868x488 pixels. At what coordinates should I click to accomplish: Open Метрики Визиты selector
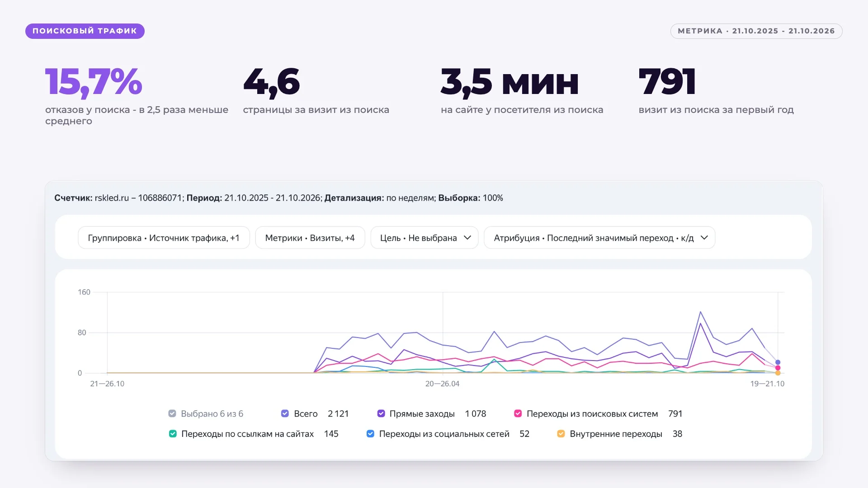310,238
